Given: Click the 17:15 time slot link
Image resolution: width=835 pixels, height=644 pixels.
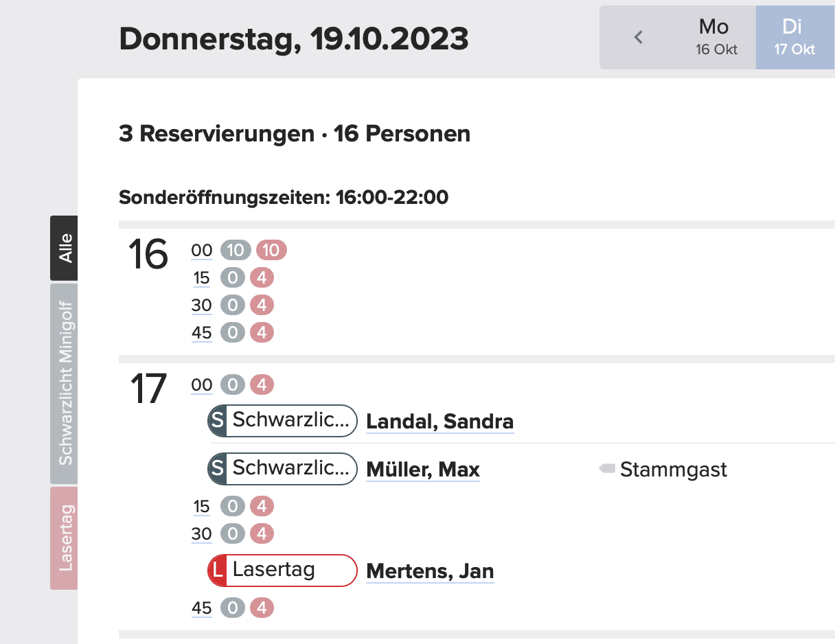Looking at the screenshot, I should (x=201, y=507).
